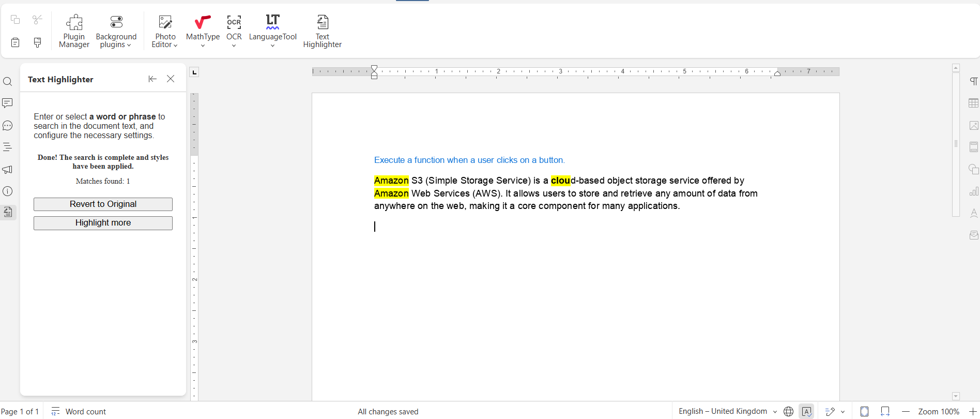980x419 pixels.
Task: Click 'Matches found: 1' text
Action: coord(103,181)
